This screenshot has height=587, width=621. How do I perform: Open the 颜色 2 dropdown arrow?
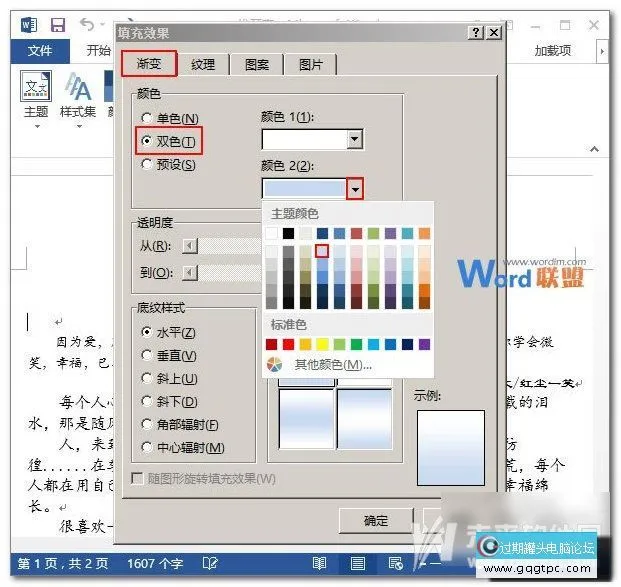click(355, 189)
